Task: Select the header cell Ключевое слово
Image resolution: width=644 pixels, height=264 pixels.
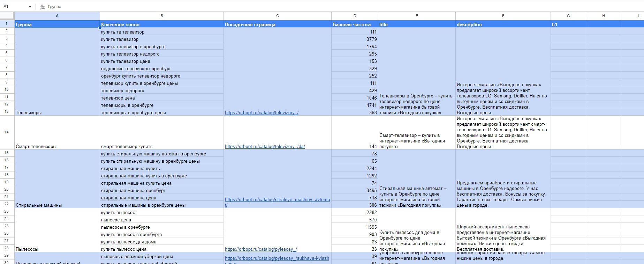Action: point(162,24)
